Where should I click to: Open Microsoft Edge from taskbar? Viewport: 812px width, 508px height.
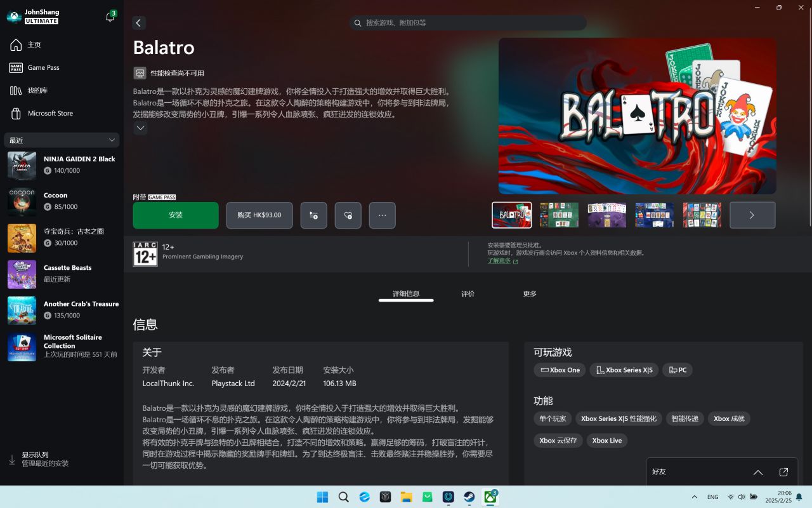[364, 497]
